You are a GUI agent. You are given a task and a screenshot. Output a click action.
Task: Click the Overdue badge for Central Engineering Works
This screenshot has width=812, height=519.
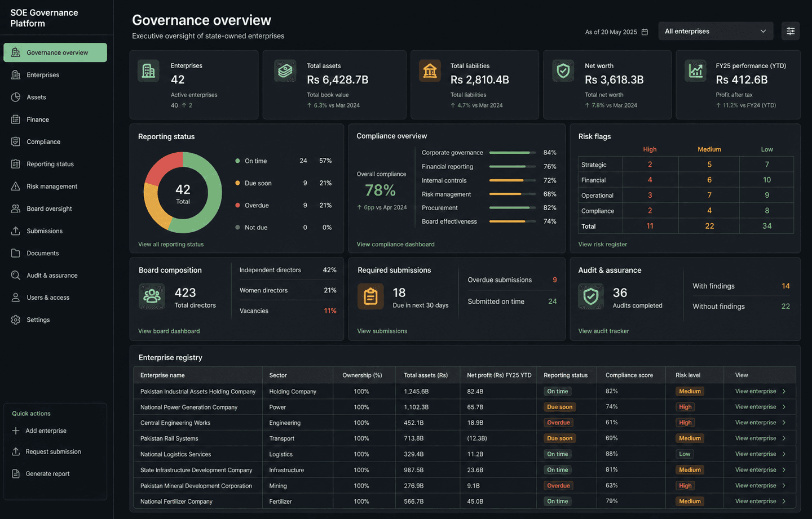[558, 423]
